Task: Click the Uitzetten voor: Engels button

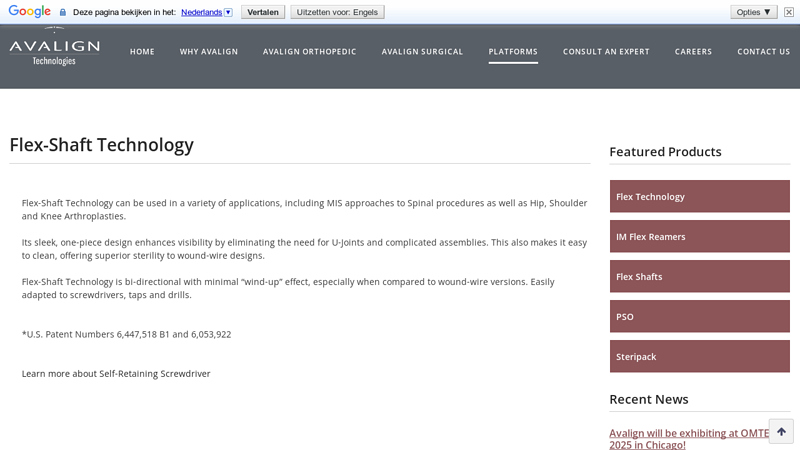Action: click(x=337, y=12)
